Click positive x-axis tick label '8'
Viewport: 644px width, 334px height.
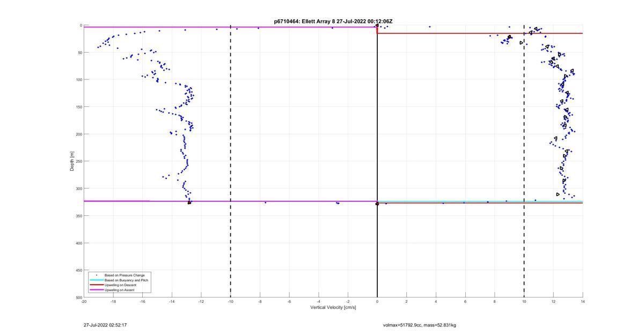pos(495,301)
